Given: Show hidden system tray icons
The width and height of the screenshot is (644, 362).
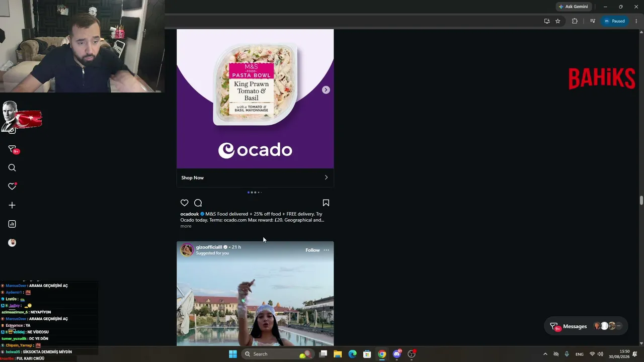Looking at the screenshot, I should pos(545,354).
